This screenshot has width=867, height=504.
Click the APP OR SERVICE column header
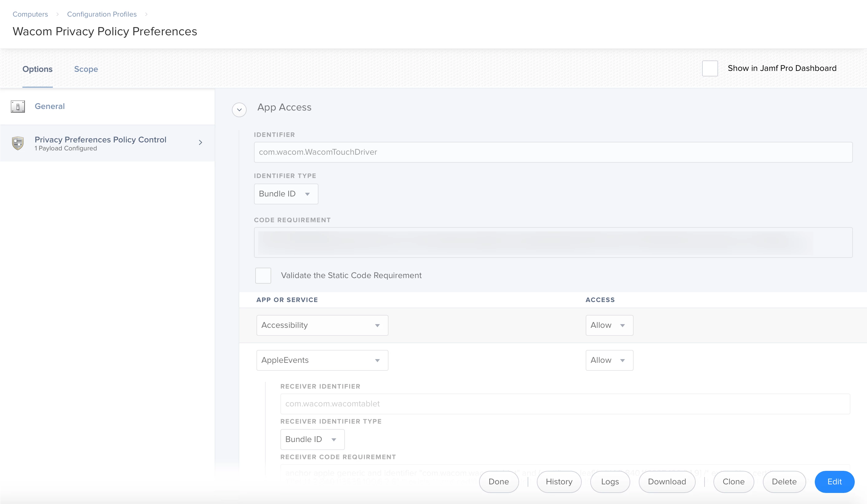pyautogui.click(x=287, y=300)
